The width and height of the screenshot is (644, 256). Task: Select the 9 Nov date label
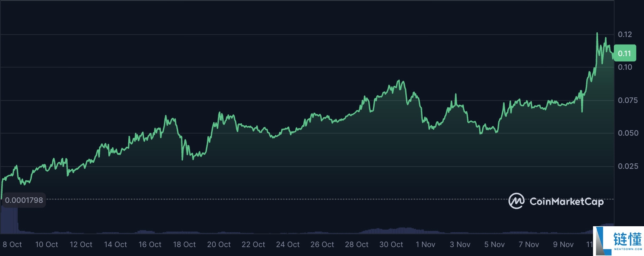click(x=563, y=245)
